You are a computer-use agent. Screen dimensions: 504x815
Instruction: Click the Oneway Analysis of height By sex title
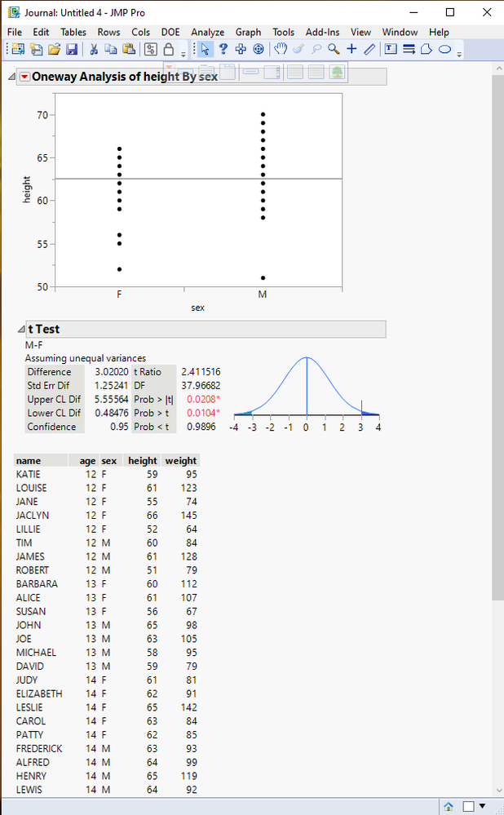(125, 77)
